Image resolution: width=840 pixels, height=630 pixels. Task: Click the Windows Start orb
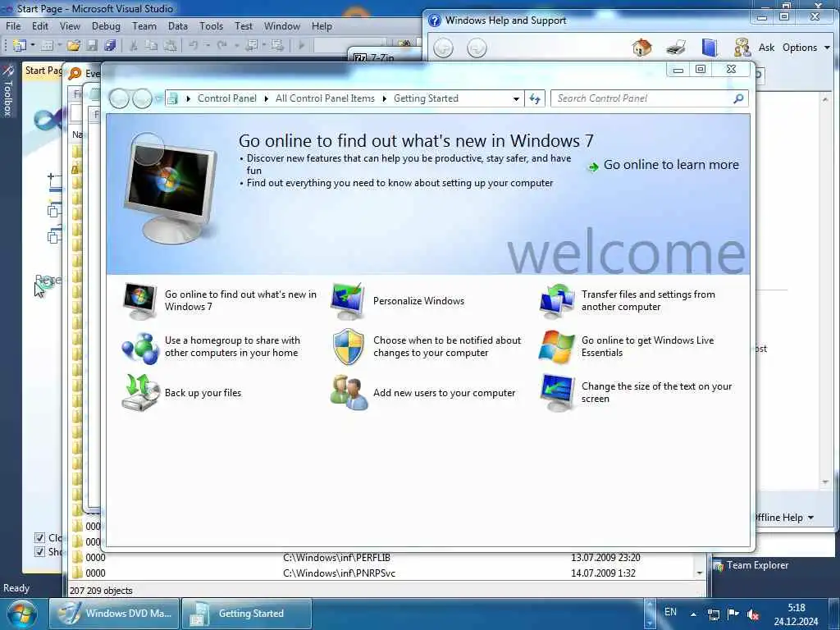click(22, 614)
